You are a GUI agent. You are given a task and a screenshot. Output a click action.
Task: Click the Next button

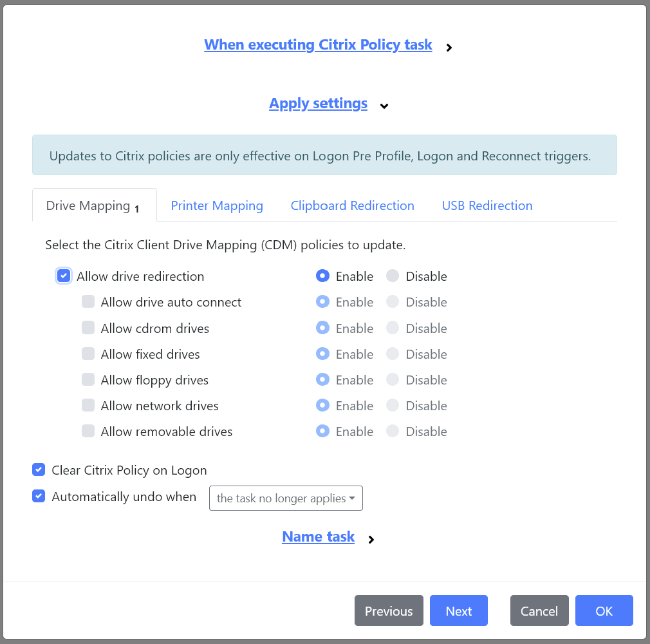tap(458, 611)
